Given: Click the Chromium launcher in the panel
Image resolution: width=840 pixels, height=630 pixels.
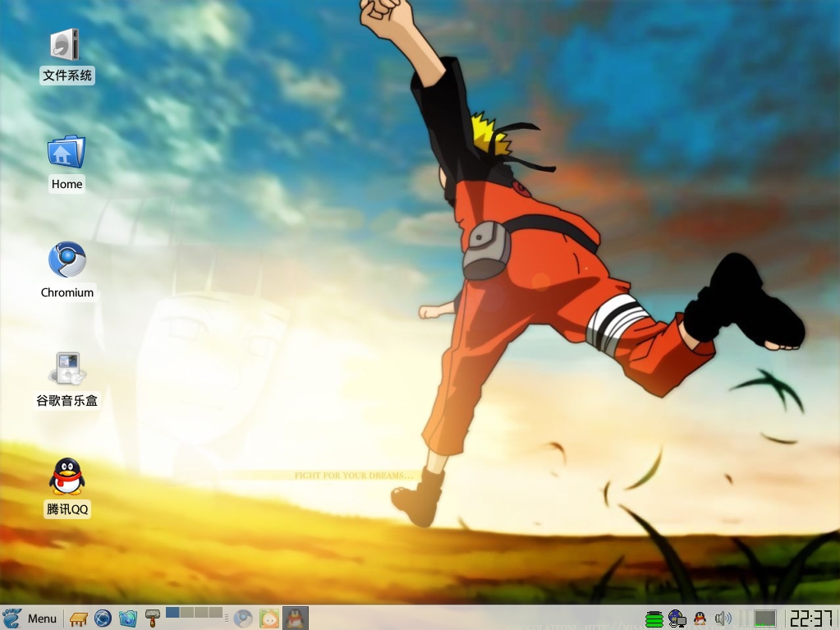Looking at the screenshot, I should click(x=243, y=619).
